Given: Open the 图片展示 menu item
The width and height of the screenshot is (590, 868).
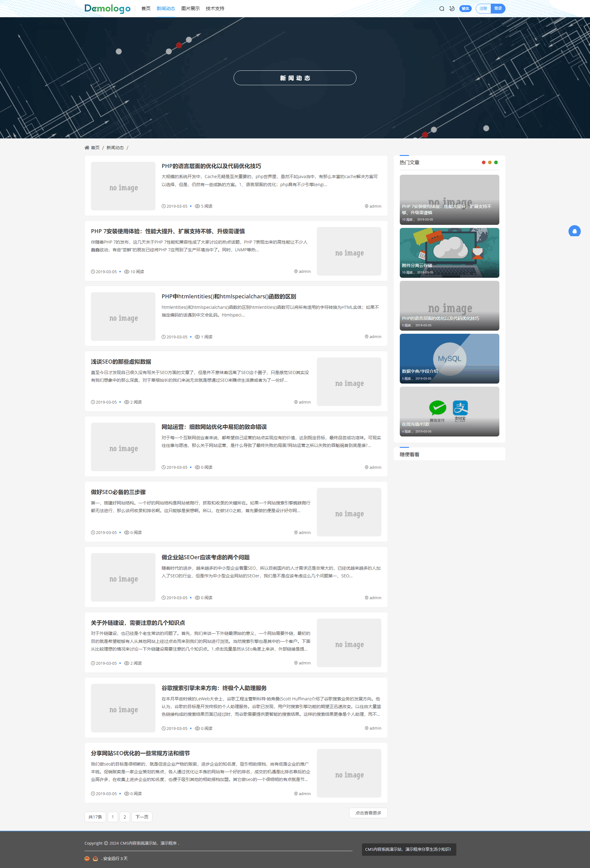Looking at the screenshot, I should tap(190, 9).
